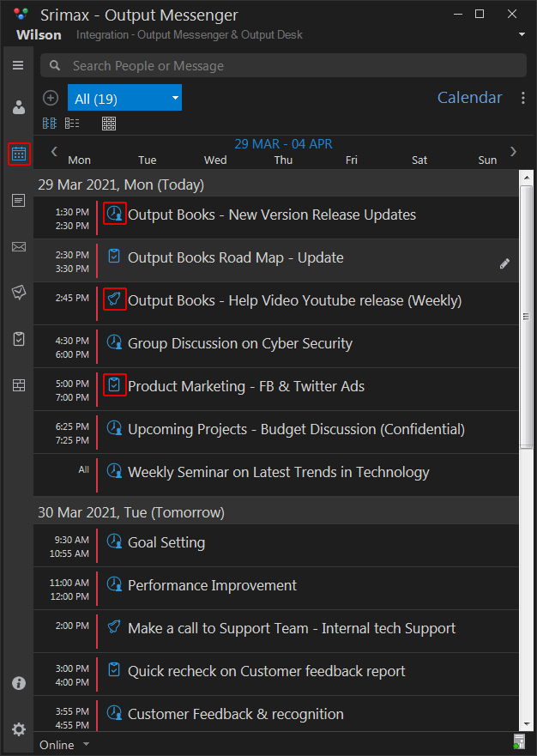
Task: Go to previous week arrow
Action: [x=54, y=151]
